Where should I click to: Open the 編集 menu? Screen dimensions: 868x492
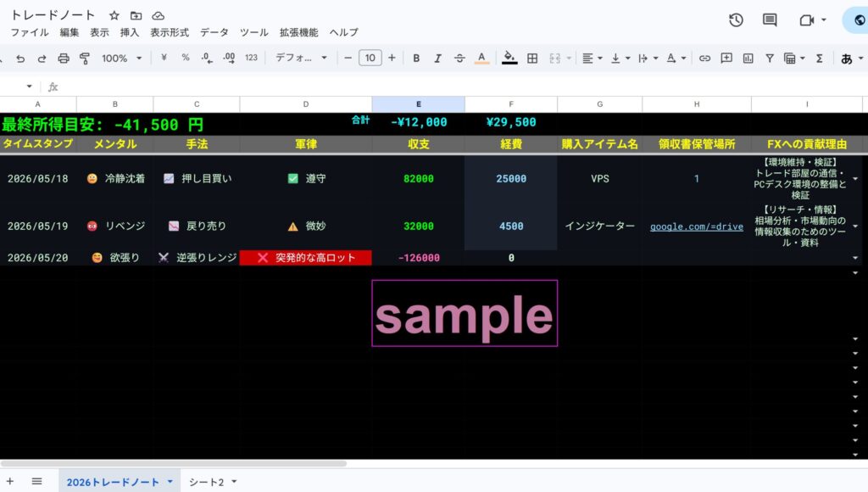pos(70,32)
